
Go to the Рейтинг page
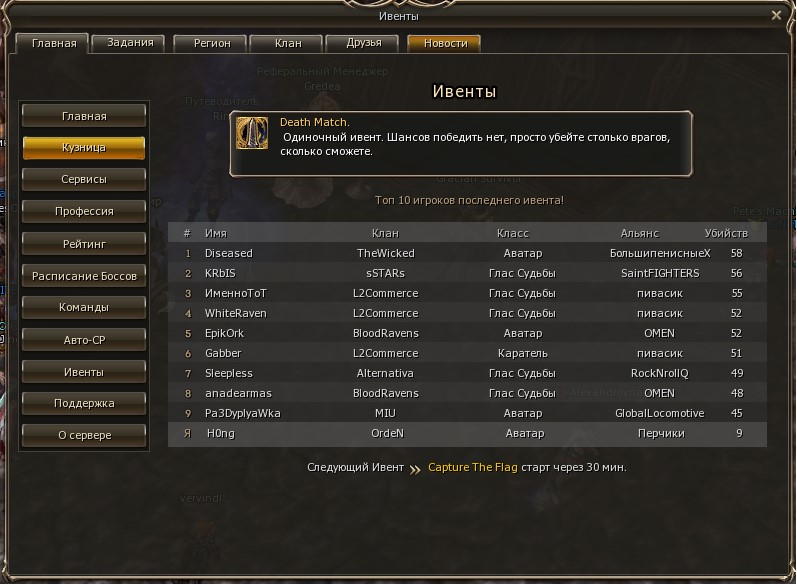[x=84, y=244]
